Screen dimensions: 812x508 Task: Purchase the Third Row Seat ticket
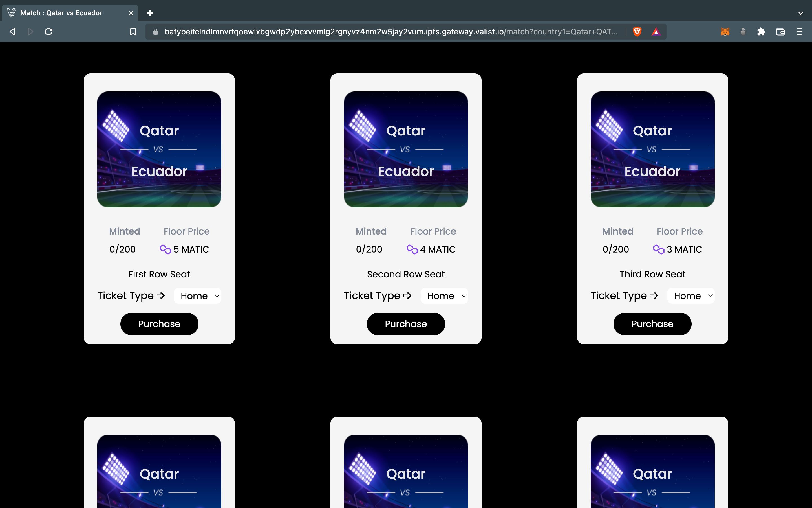[653, 324]
